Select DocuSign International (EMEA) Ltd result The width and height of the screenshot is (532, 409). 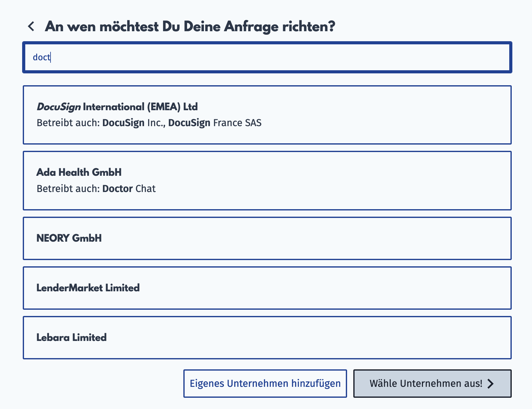[x=267, y=115]
